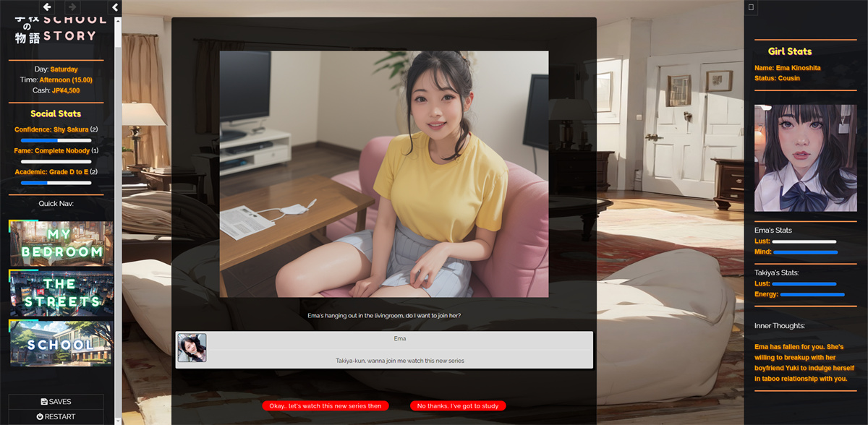Viewport: 868px width, 425px height.
Task: Open the School quick nav location
Action: click(61, 343)
